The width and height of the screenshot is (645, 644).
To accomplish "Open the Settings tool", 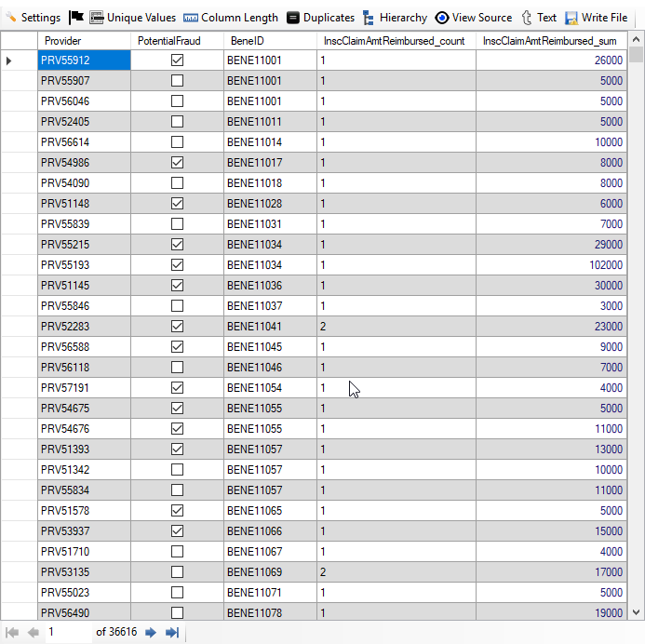I will (x=33, y=18).
